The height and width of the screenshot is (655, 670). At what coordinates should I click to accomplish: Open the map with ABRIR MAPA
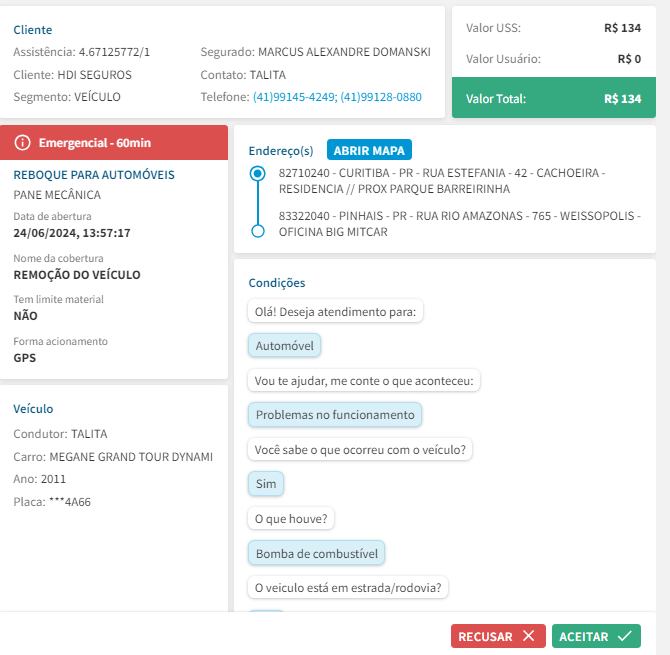coord(368,151)
